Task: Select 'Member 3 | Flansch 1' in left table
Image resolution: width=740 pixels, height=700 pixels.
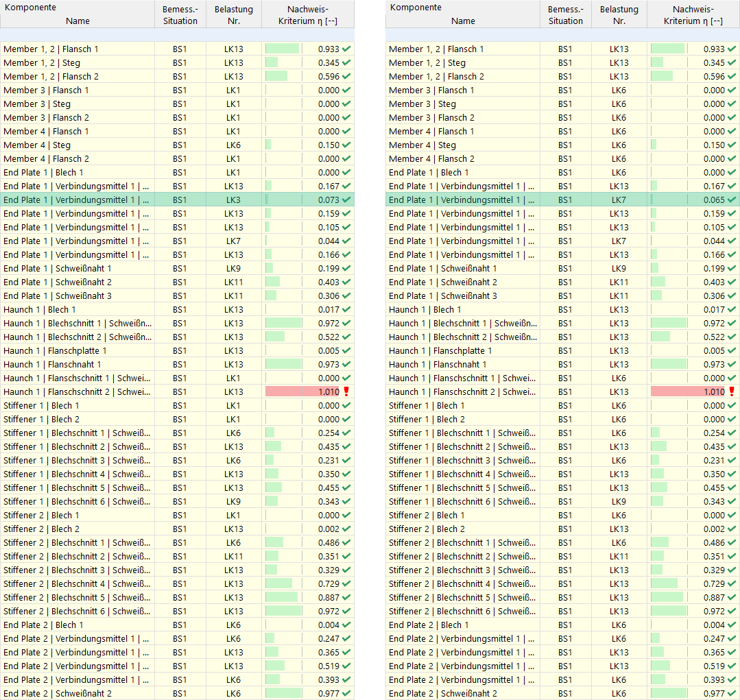Action: 46,90
